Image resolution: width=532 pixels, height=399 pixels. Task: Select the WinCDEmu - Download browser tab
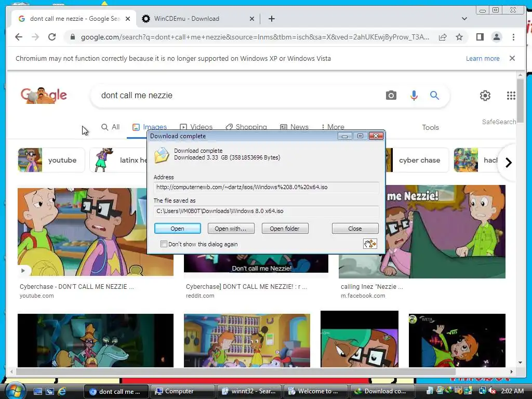pyautogui.click(x=198, y=19)
